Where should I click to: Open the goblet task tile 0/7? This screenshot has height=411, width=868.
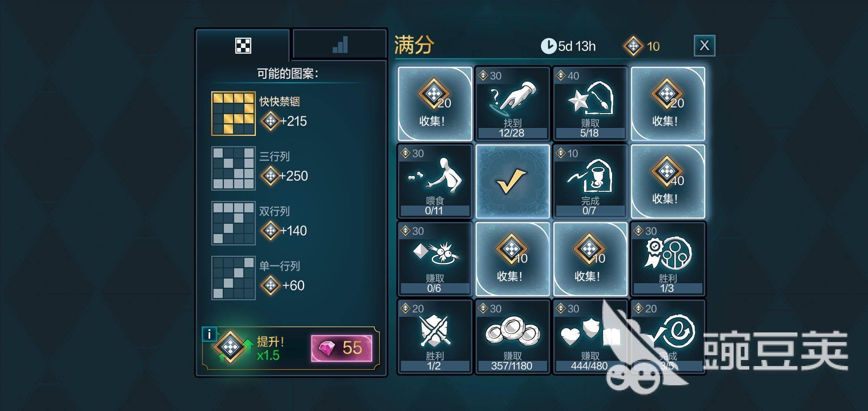590,182
